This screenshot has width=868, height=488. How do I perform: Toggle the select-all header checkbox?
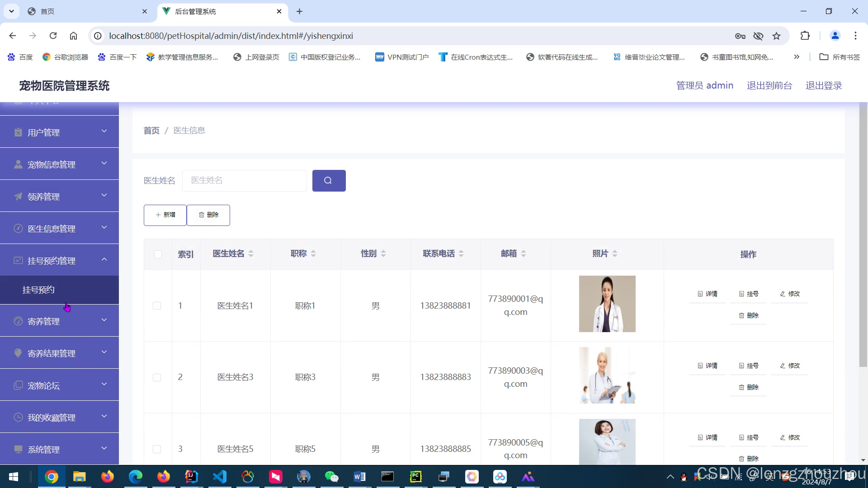158,254
